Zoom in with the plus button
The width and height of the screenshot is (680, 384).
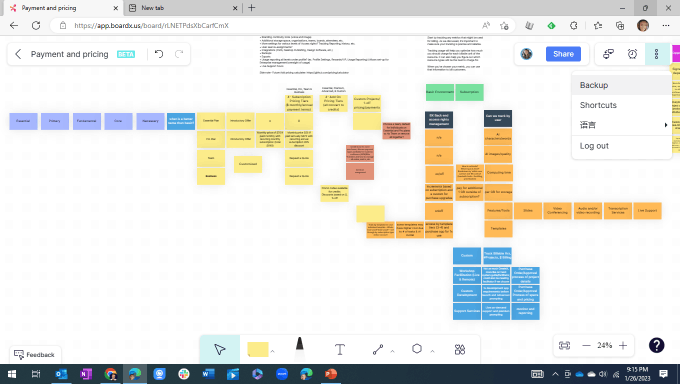click(x=623, y=345)
